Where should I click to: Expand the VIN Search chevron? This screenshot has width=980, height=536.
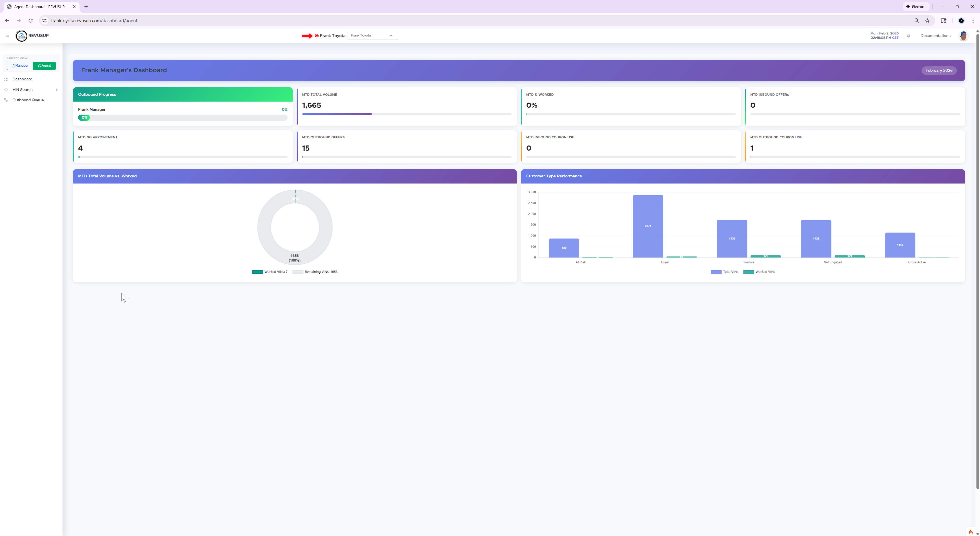tap(57, 89)
